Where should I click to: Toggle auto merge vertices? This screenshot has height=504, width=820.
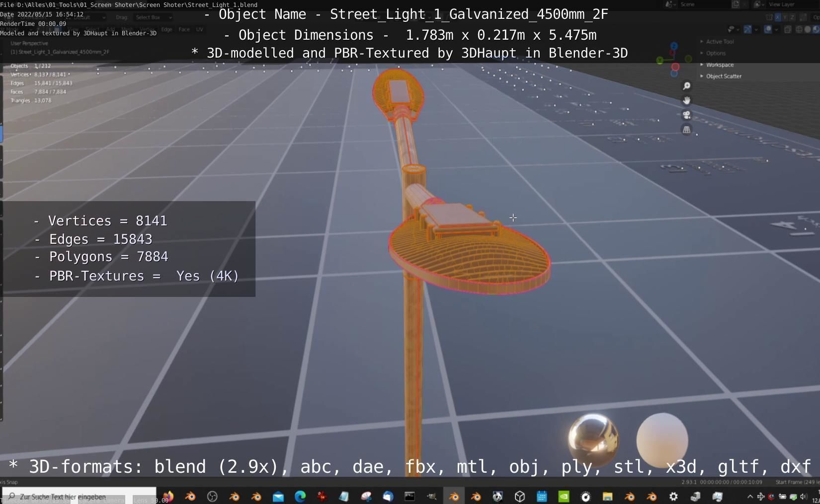803,17
